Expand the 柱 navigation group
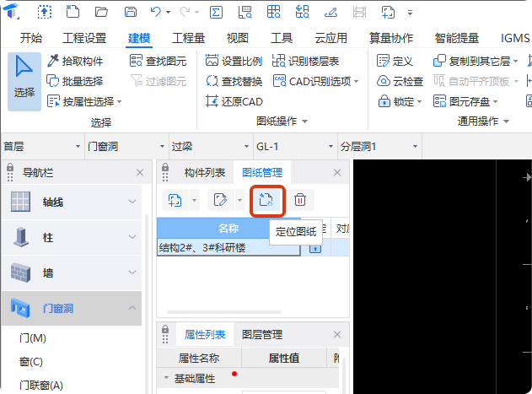 132,237
